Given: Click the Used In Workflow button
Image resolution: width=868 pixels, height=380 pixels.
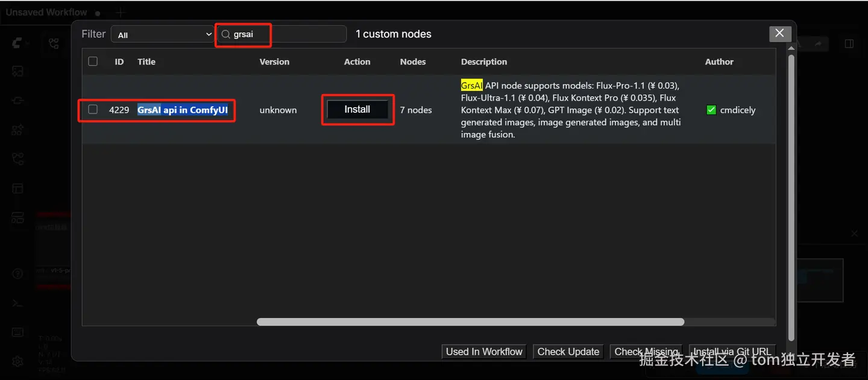Looking at the screenshot, I should [x=484, y=352].
